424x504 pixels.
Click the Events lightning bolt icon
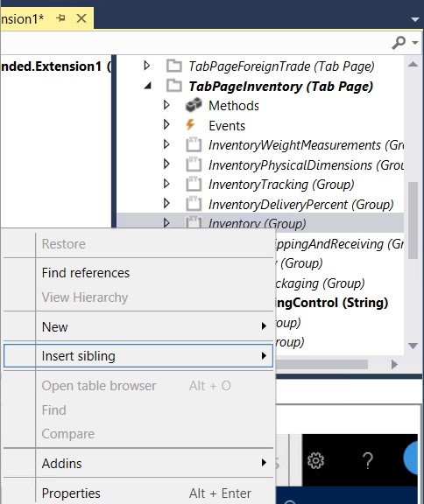tap(190, 125)
